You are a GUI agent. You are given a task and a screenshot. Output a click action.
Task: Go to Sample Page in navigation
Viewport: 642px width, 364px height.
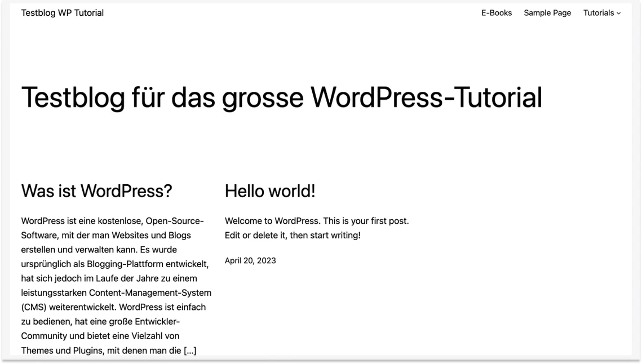(547, 13)
